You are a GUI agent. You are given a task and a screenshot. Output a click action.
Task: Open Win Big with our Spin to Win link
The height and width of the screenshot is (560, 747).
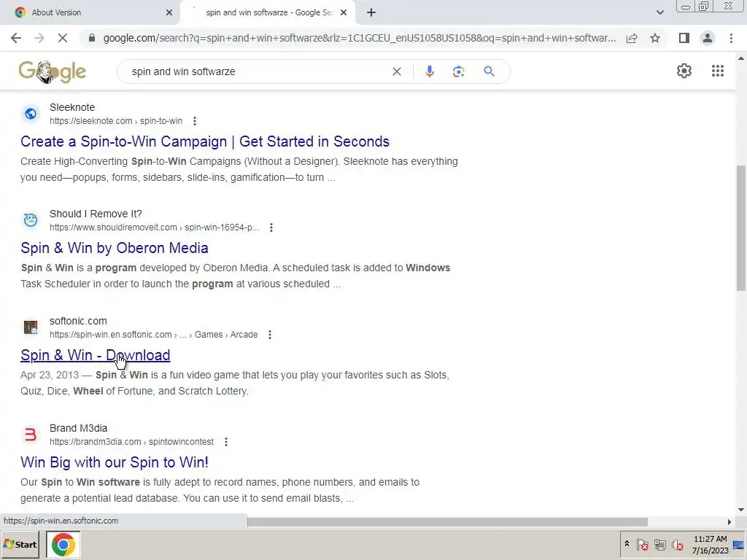click(115, 462)
